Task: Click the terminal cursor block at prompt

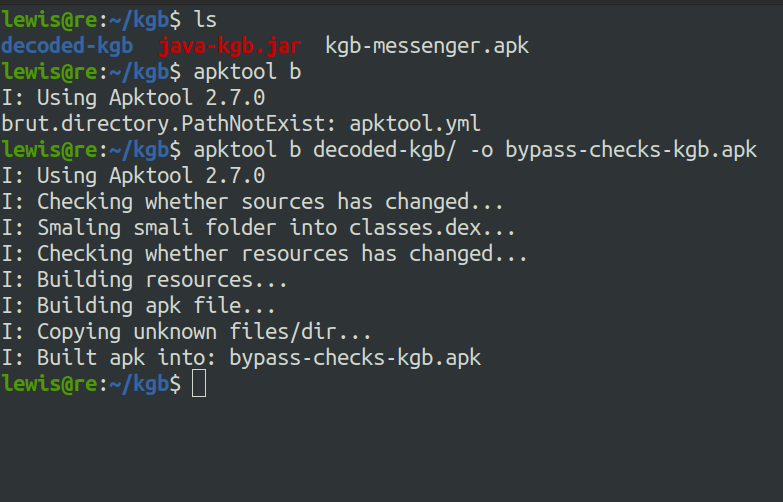Action: [x=199, y=383]
